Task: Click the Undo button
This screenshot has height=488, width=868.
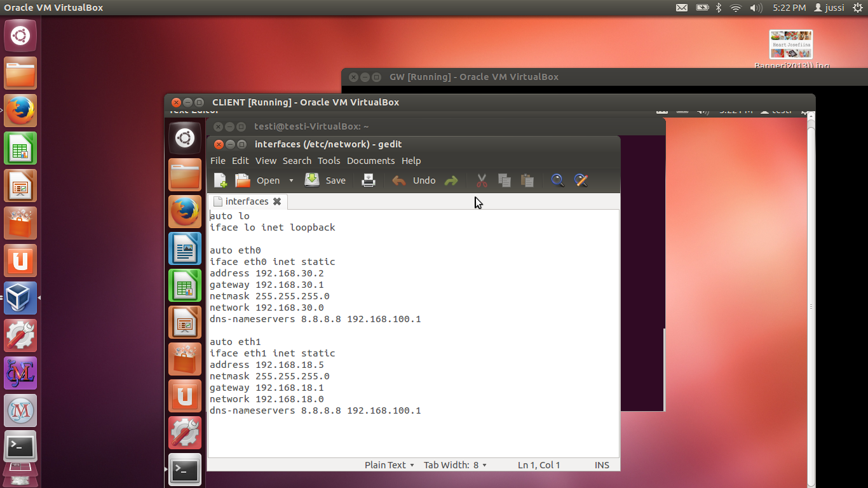Action: [414, 180]
